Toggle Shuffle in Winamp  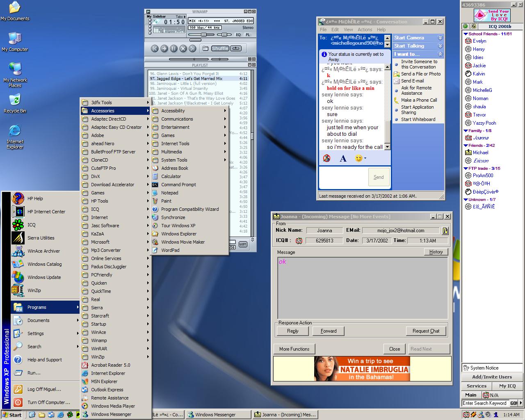(220, 48)
